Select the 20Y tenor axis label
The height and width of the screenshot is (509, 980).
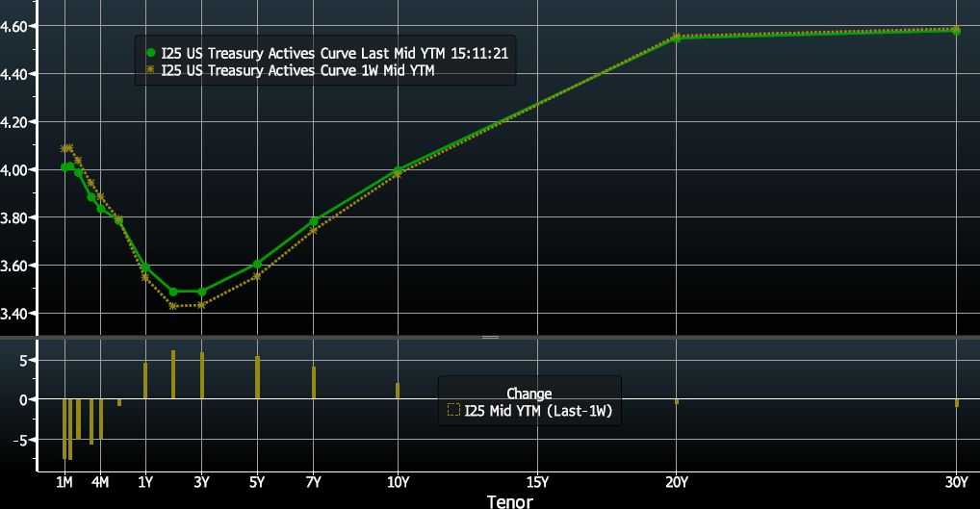tap(677, 481)
